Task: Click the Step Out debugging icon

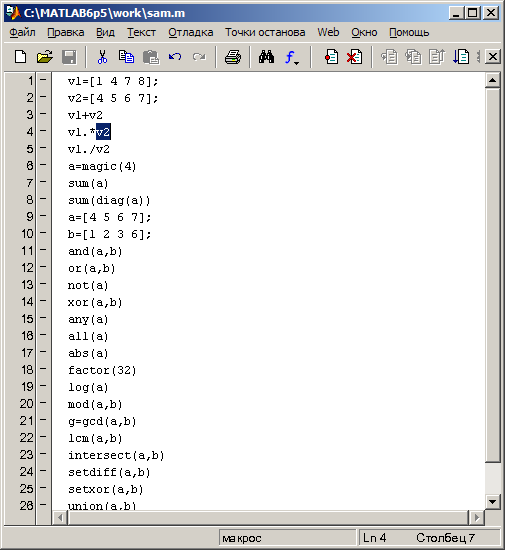Action: (437, 57)
